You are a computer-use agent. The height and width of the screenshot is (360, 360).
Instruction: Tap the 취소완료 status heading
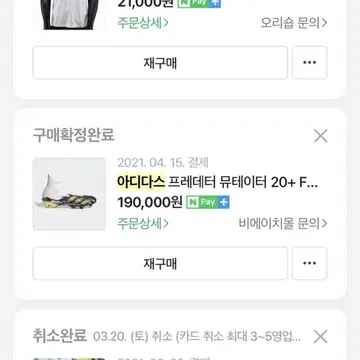[x=60, y=336]
